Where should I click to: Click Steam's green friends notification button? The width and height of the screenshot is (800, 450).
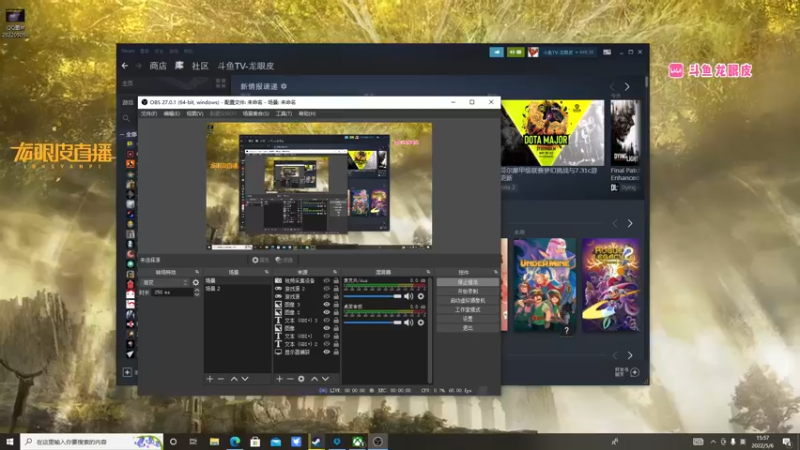pos(515,52)
